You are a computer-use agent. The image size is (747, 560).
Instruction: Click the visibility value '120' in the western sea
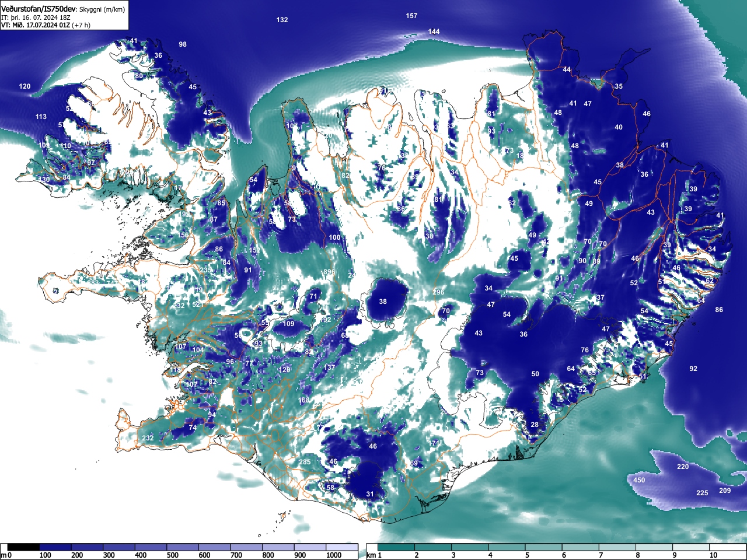(25, 86)
